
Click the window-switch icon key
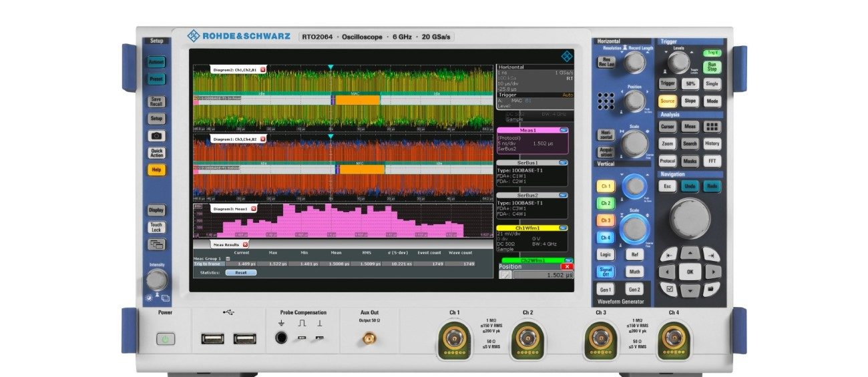click(156, 244)
